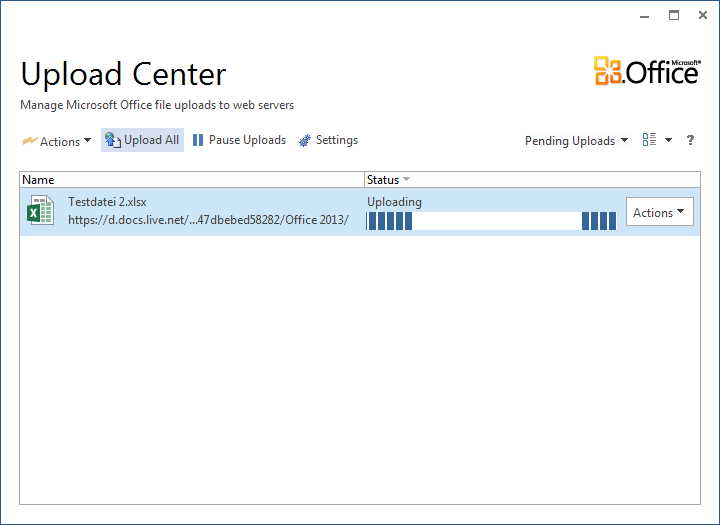
Task: Maximize the Upload Center window
Action: click(674, 15)
